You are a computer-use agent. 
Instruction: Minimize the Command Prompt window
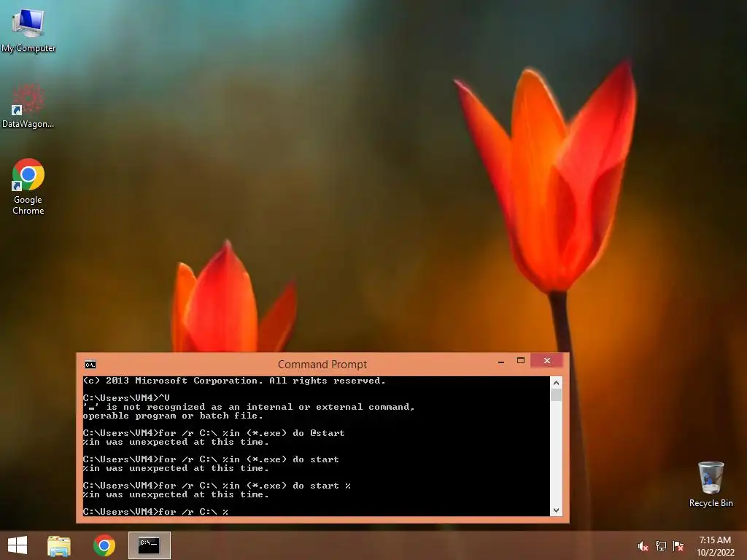coord(501,362)
